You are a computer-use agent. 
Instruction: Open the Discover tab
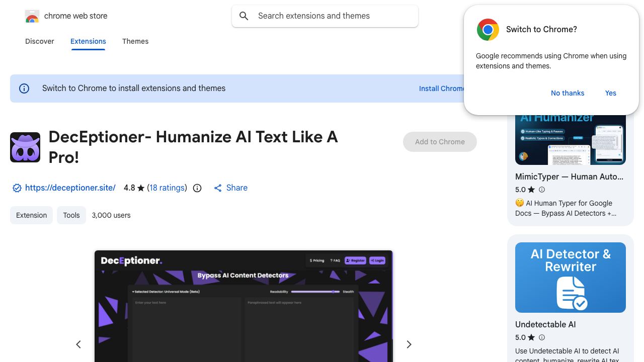click(40, 41)
